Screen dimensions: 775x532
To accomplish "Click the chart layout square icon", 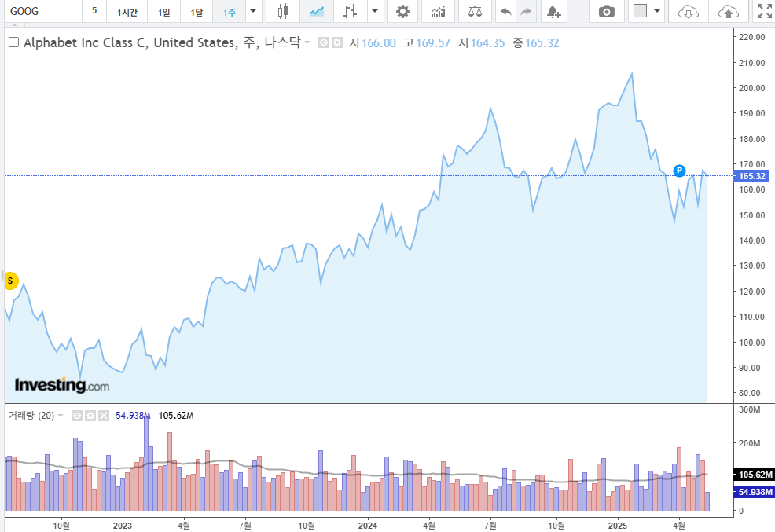I will pyautogui.click(x=640, y=11).
